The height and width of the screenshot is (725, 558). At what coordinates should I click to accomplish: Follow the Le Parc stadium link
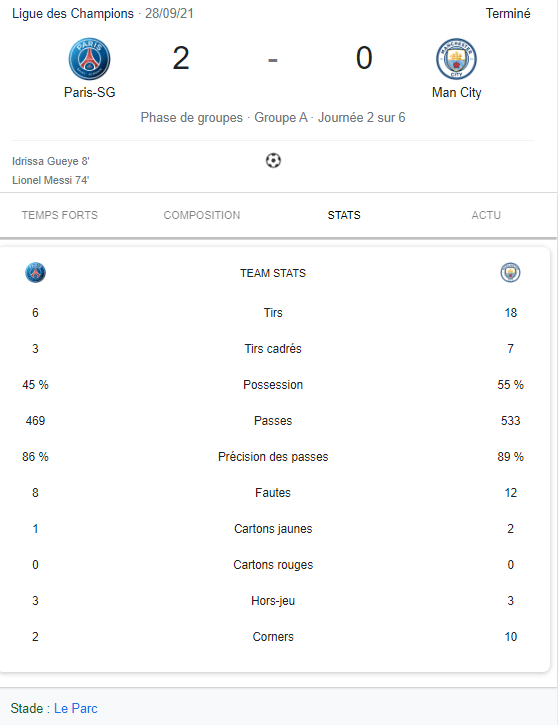pos(76,708)
